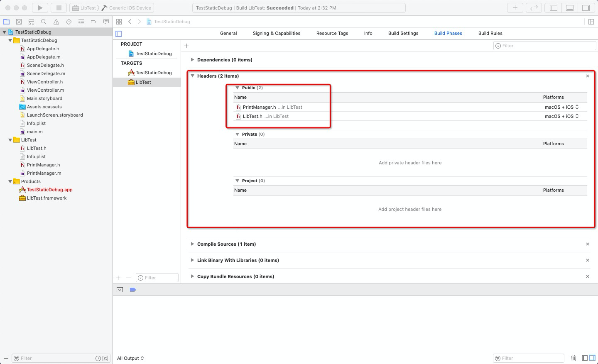Add a new target
The width and height of the screenshot is (598, 364).
[118, 278]
